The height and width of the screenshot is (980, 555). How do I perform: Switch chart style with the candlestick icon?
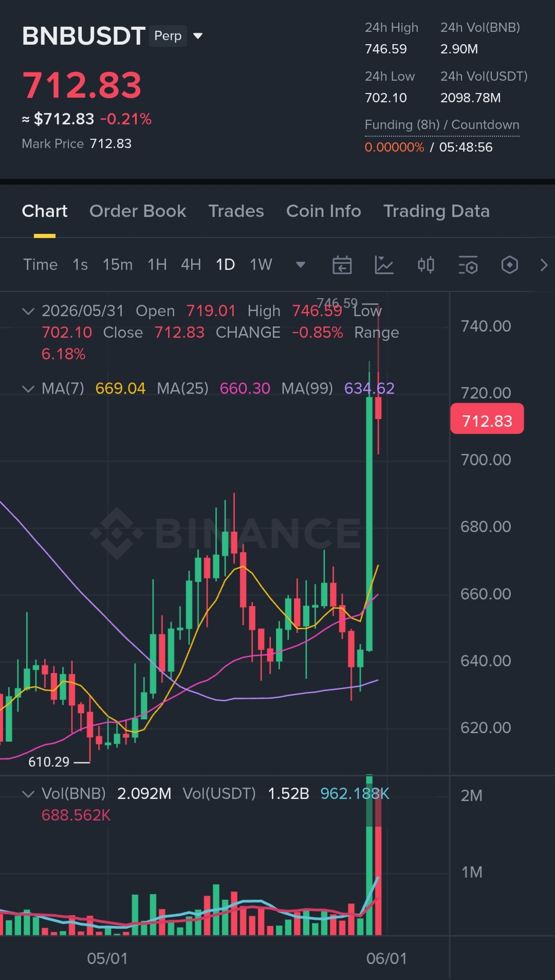tap(426, 265)
